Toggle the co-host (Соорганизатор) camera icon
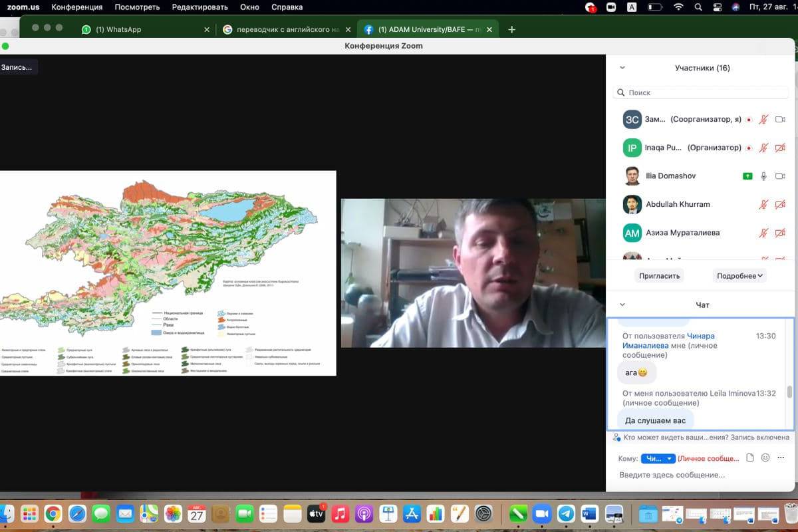This screenshot has width=798, height=532. click(x=781, y=120)
